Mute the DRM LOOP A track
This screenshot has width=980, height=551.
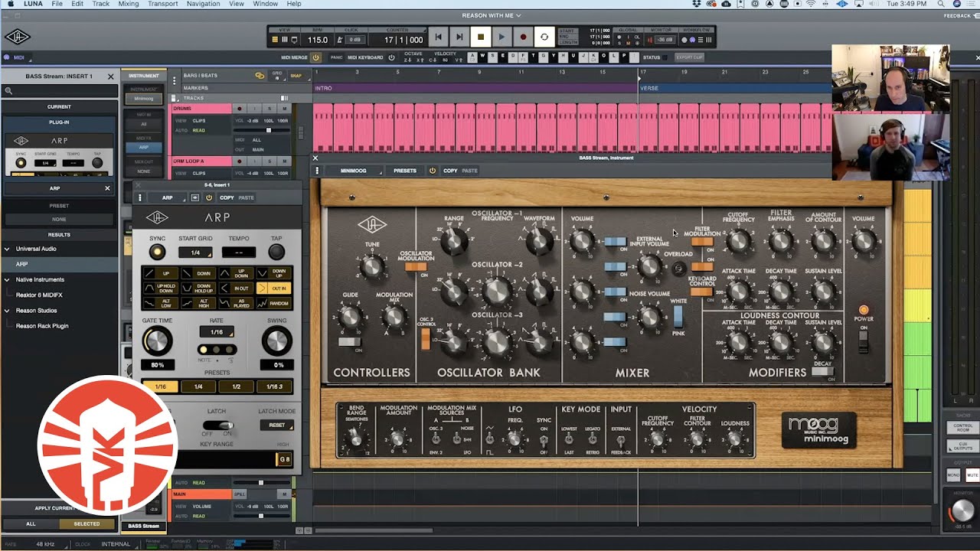[x=284, y=161]
